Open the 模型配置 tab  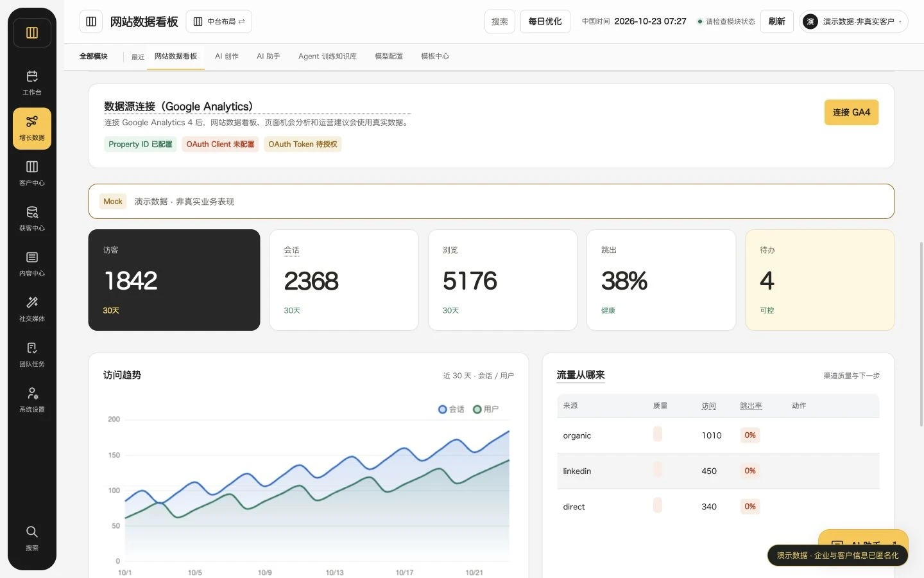pos(389,57)
